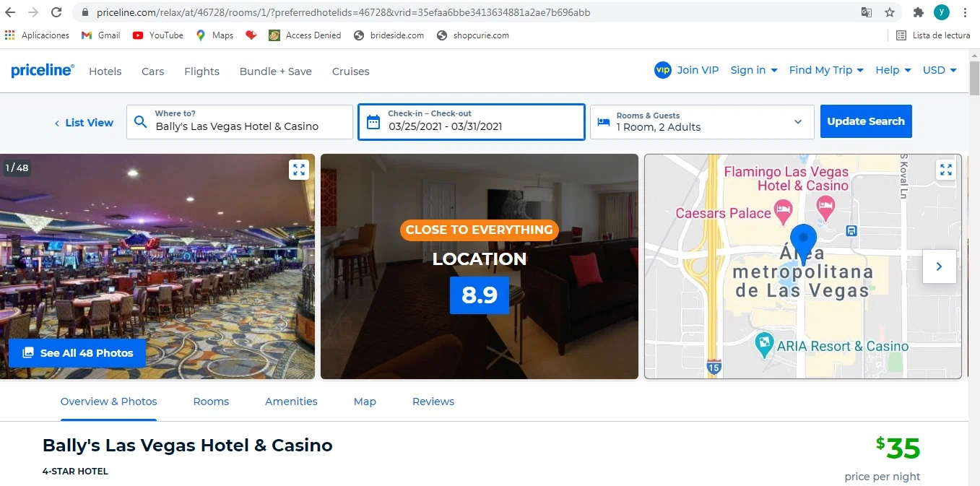This screenshot has height=486, width=980.
Task: Click the Close to Everything location photo
Action: pos(480,266)
